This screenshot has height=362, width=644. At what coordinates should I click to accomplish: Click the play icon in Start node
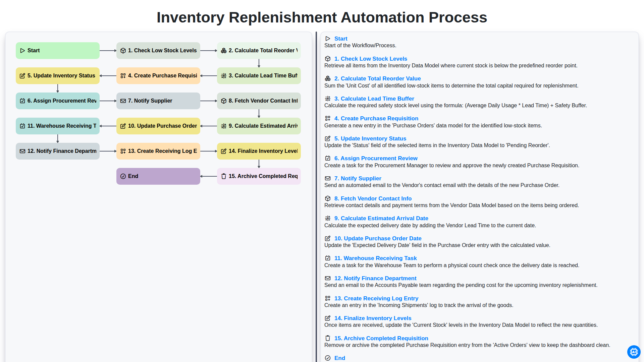tap(22, 51)
